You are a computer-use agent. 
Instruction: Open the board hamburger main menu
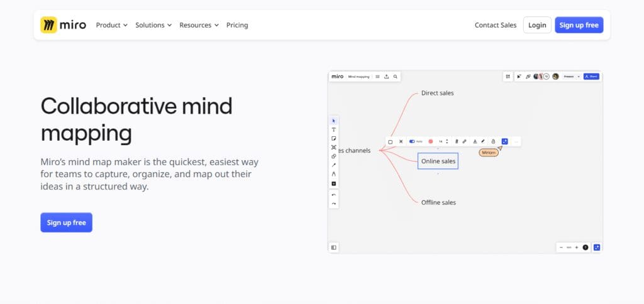(x=377, y=77)
